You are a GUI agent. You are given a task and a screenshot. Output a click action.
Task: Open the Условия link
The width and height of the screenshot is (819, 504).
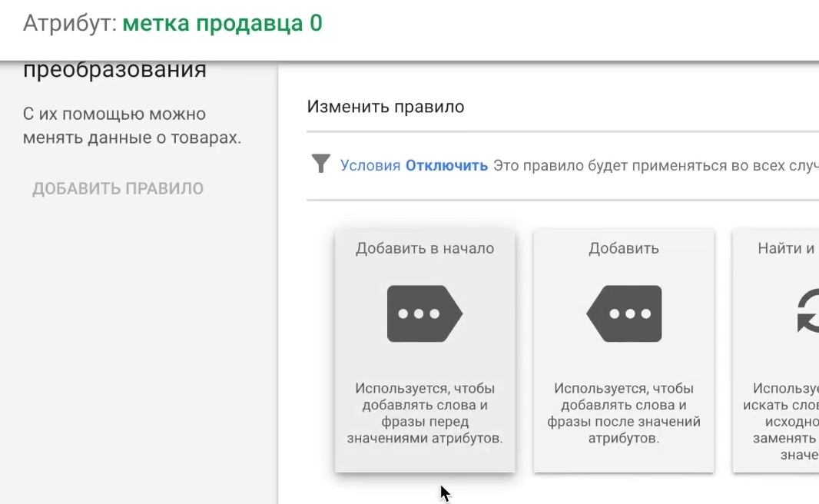point(370,165)
